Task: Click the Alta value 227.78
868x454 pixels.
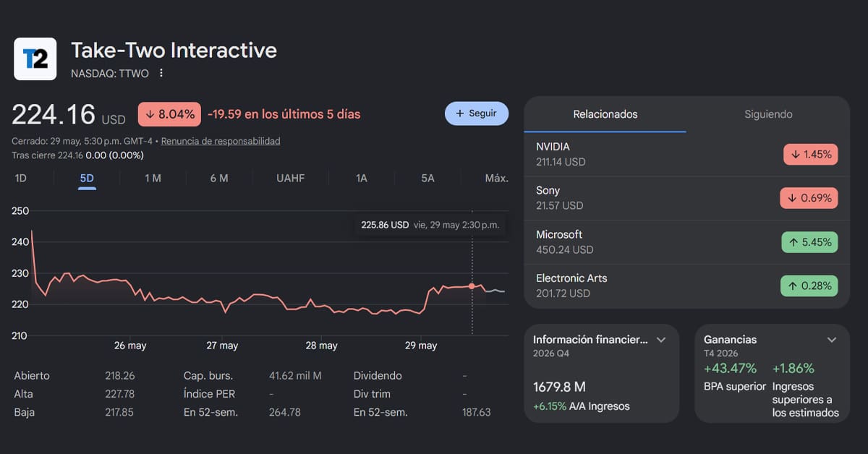Action: coord(119,394)
